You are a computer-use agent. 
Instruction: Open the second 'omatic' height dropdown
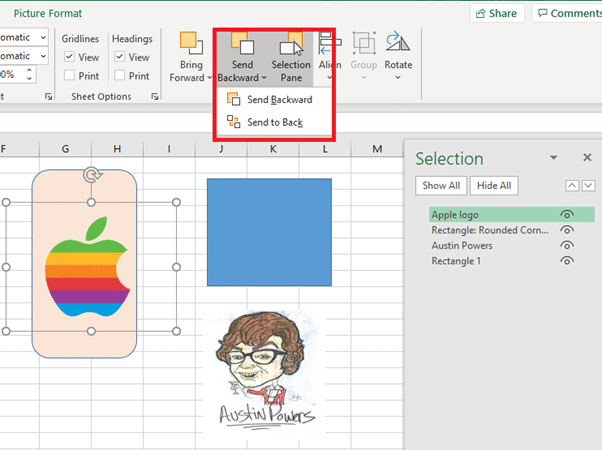coord(43,56)
